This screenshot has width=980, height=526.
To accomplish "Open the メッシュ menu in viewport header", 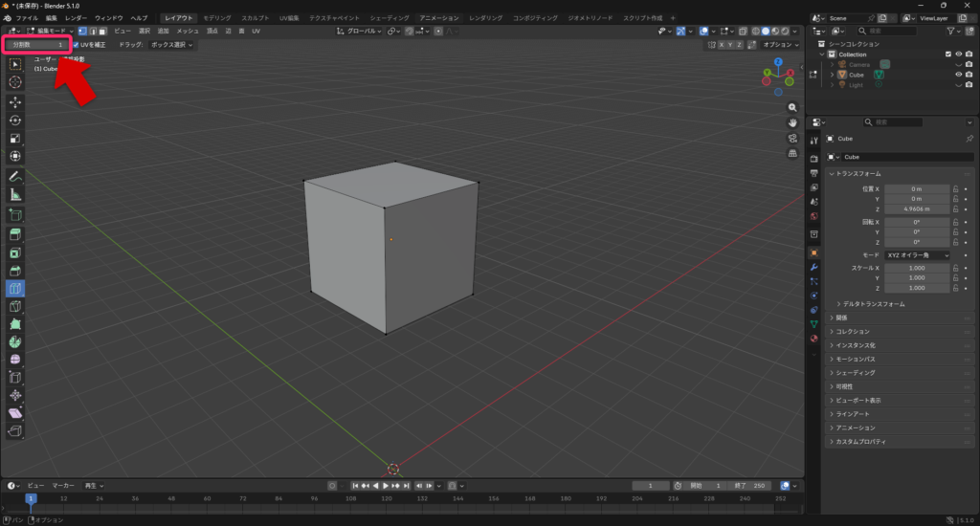I will [188, 32].
